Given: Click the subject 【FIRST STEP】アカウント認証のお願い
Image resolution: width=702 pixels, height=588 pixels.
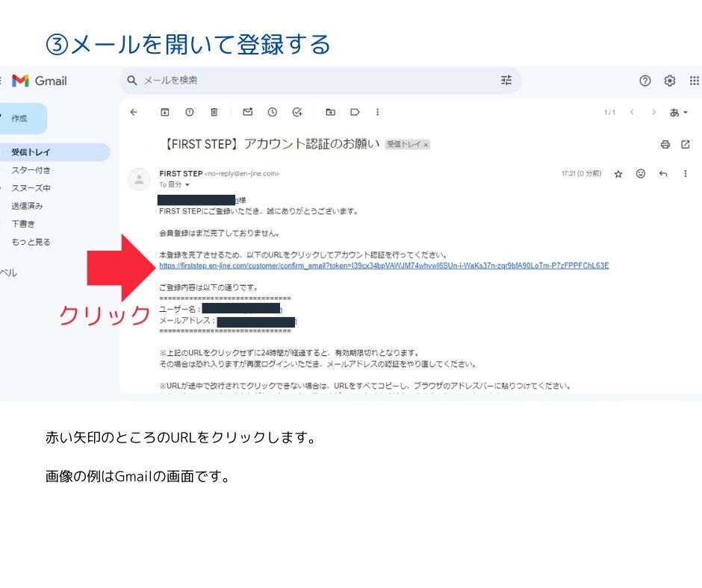Looking at the screenshot, I should click(271, 144).
